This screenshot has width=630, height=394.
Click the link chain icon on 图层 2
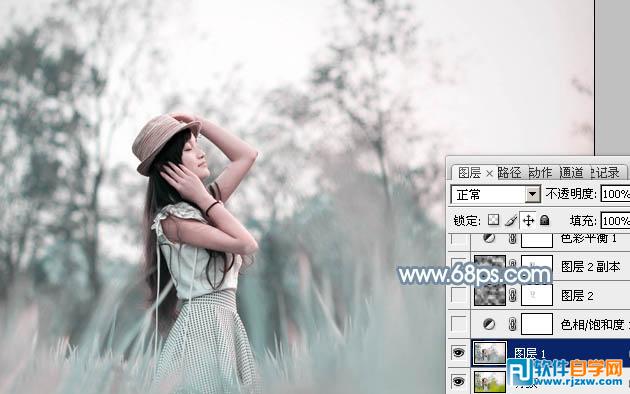click(512, 296)
